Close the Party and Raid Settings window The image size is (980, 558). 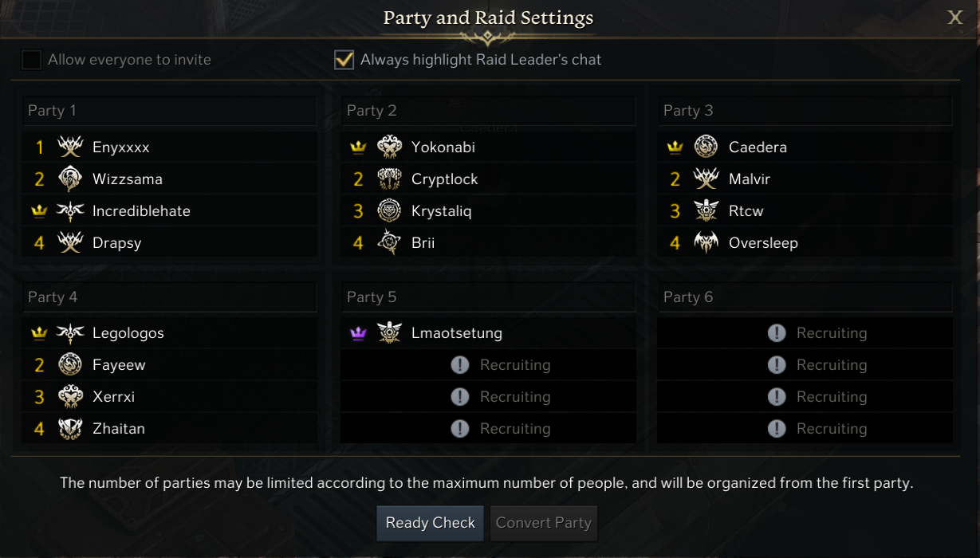click(x=954, y=18)
